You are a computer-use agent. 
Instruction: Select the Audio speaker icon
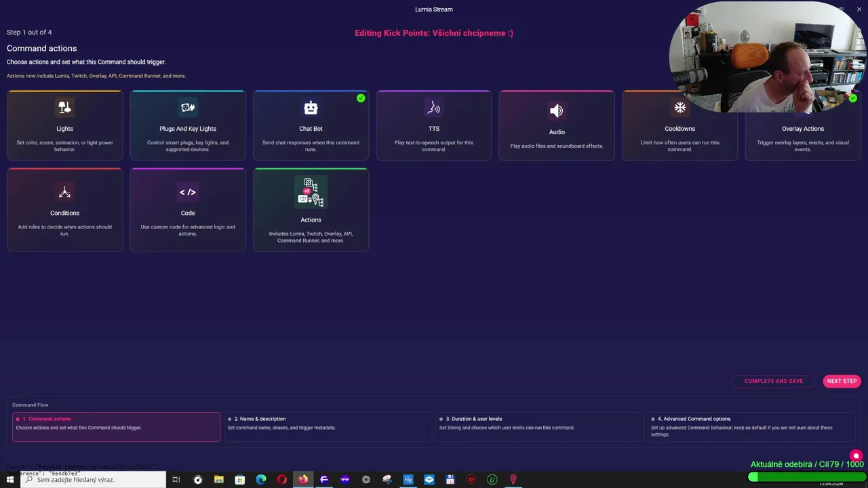(557, 110)
